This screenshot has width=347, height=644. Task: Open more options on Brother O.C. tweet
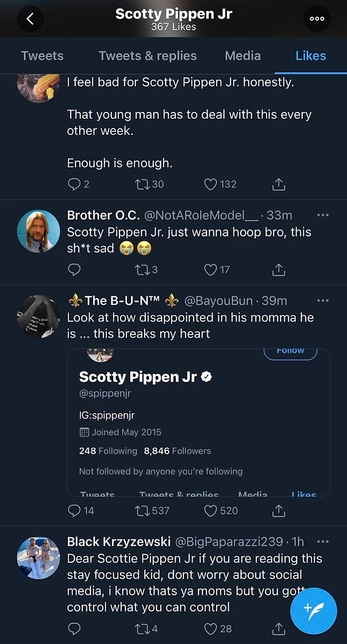pos(323,215)
